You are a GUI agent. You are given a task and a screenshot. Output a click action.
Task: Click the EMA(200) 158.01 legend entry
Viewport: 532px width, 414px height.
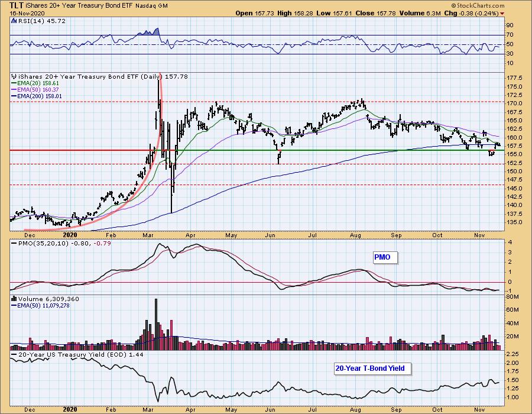pos(37,96)
